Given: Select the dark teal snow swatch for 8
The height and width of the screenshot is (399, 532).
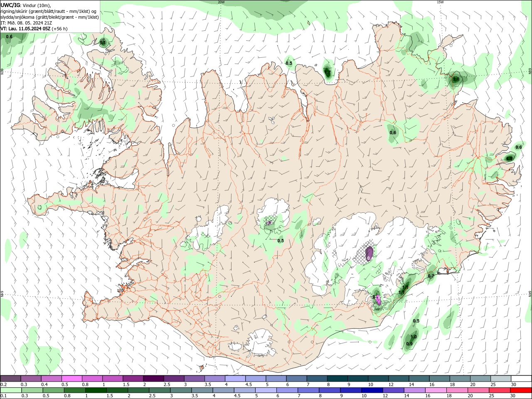Looking at the screenshot, I should pos(337,379).
